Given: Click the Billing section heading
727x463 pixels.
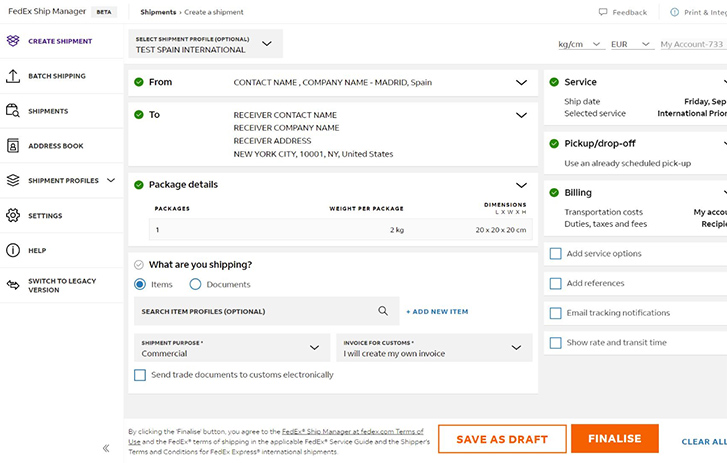Looking at the screenshot, I should coord(578,192).
